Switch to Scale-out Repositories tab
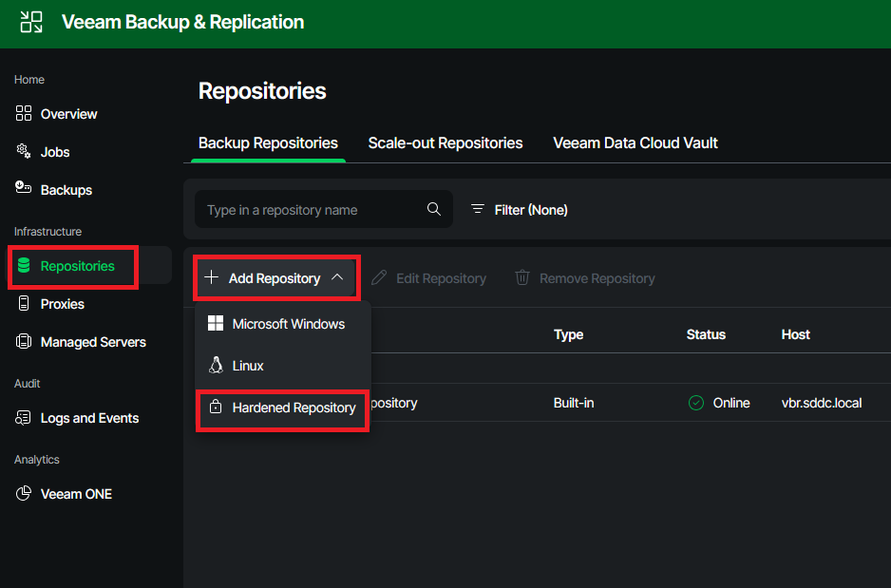 (445, 143)
